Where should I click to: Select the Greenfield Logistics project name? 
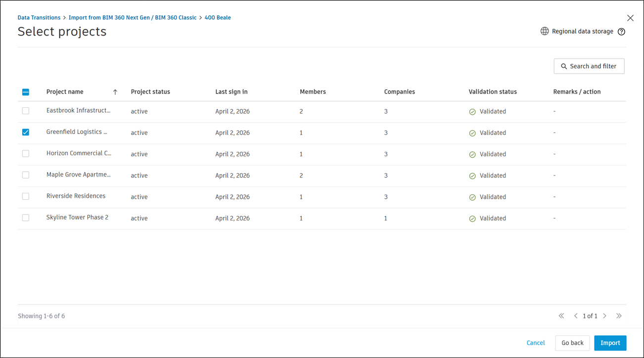pos(77,132)
